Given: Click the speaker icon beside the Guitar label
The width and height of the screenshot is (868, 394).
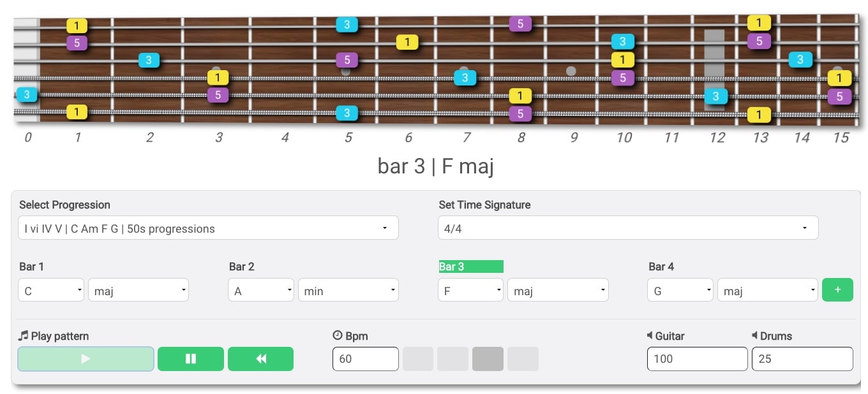Looking at the screenshot, I should 651,336.
